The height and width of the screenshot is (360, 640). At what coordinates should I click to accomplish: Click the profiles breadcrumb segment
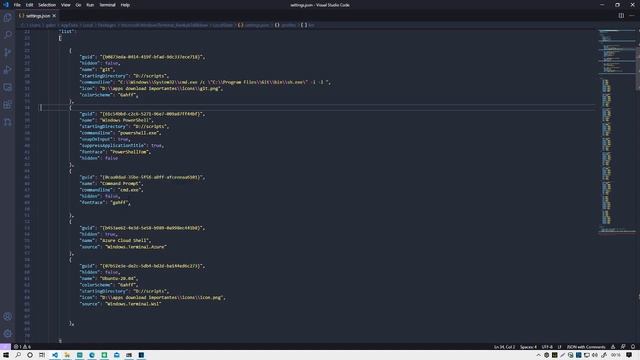[285, 25]
